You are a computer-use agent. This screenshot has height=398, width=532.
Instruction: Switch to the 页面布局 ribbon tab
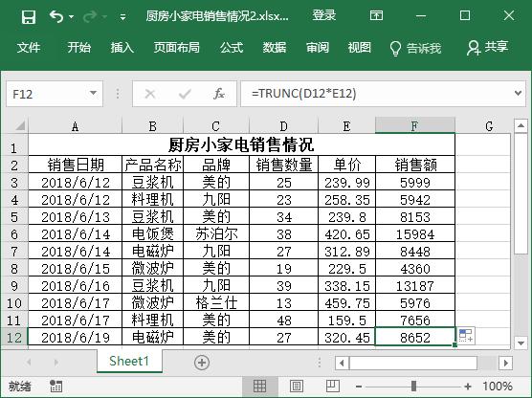pos(176,48)
